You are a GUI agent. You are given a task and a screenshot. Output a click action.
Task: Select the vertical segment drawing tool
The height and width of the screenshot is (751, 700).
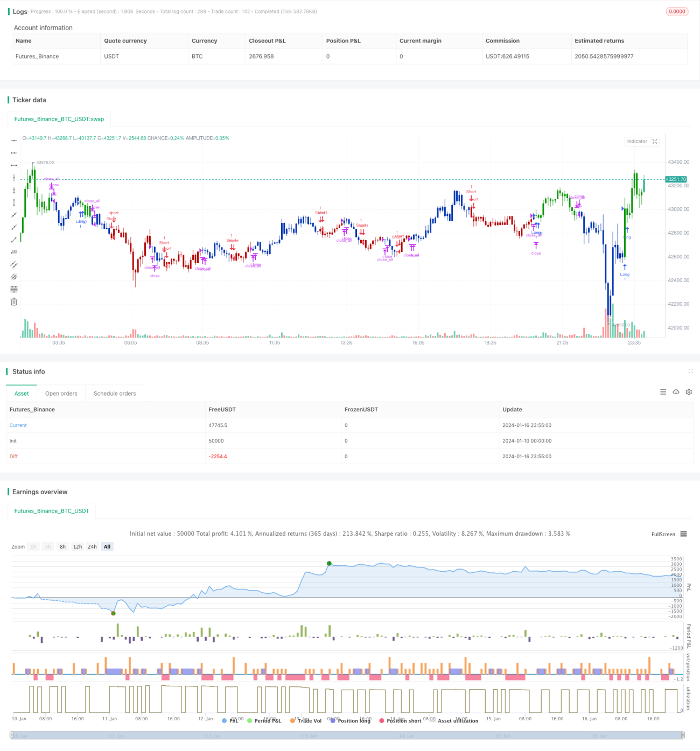[14, 202]
